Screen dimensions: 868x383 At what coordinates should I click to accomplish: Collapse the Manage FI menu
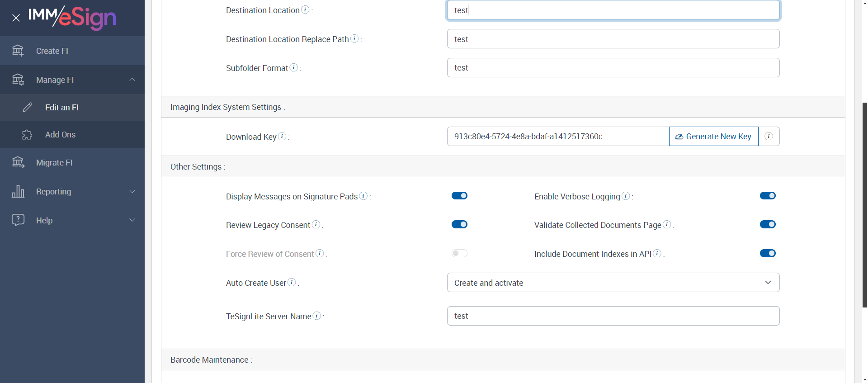(132, 80)
